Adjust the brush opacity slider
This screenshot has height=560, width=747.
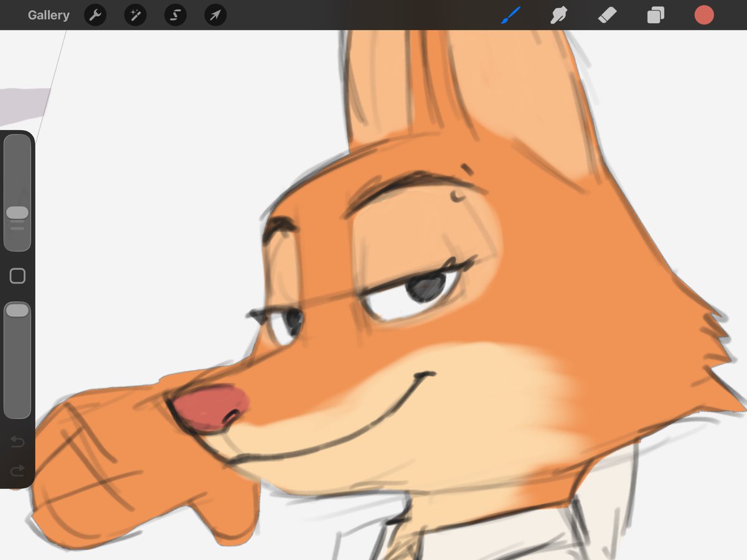[x=17, y=360]
